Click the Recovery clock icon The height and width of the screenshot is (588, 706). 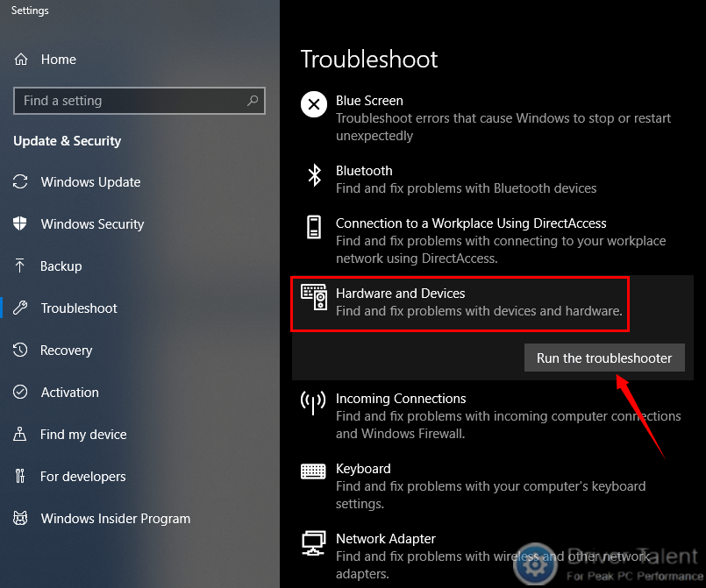tap(20, 350)
